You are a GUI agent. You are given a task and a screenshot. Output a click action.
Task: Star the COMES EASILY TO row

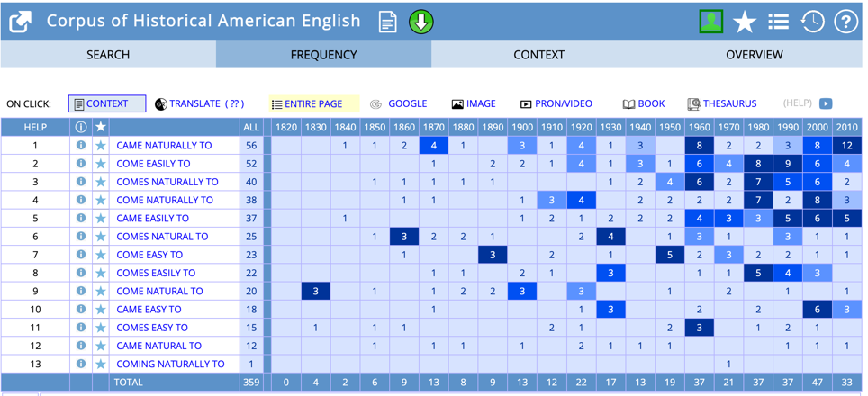(100, 273)
